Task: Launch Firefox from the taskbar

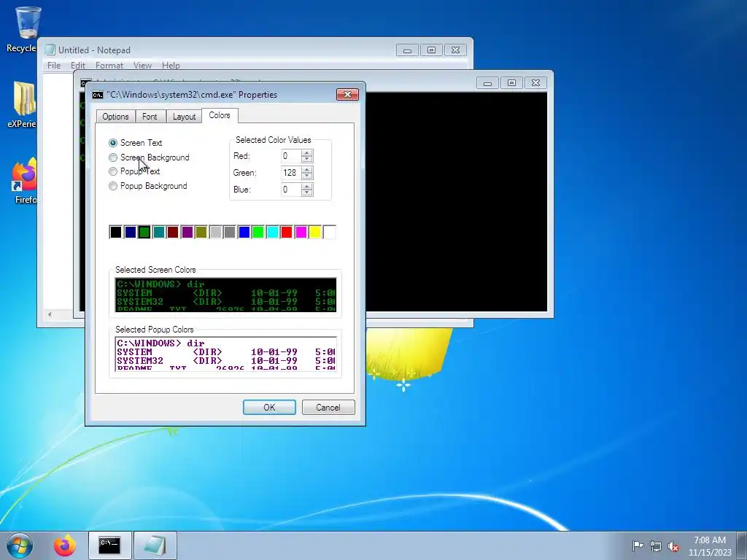Action: click(64, 545)
